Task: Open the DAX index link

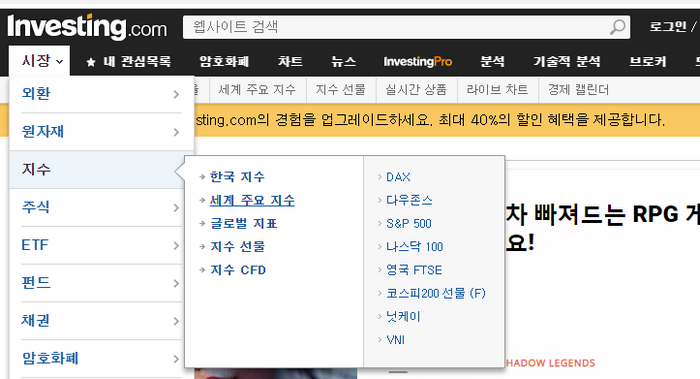Action: (x=398, y=177)
